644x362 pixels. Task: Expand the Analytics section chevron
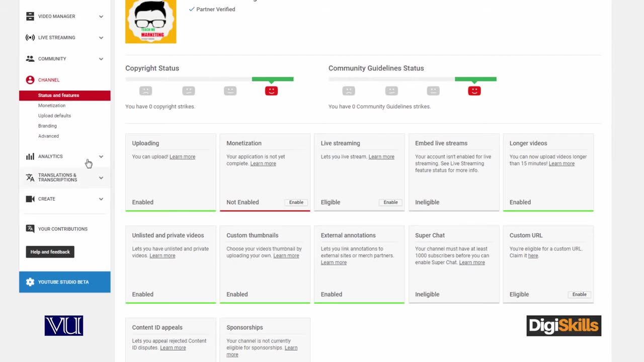[x=101, y=156]
